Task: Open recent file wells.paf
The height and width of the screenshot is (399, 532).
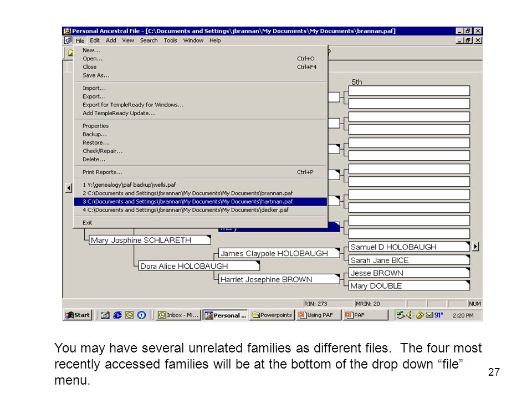Action: pyautogui.click(x=201, y=185)
